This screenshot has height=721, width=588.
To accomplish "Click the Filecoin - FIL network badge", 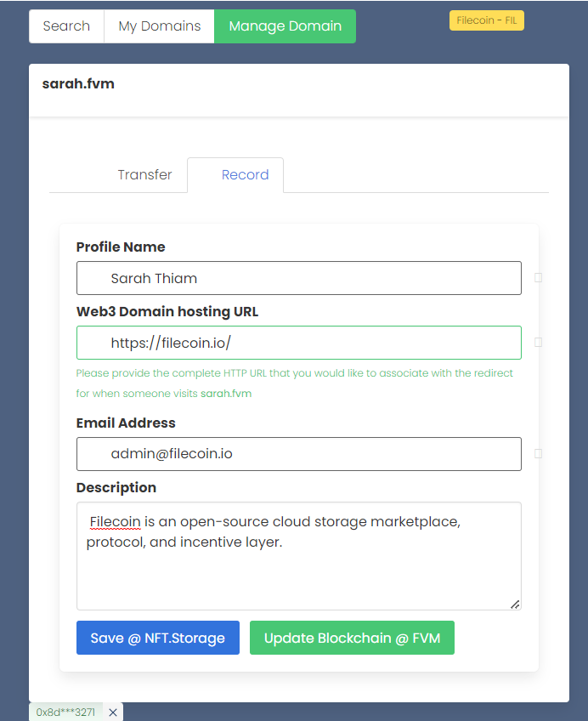I will (x=487, y=20).
